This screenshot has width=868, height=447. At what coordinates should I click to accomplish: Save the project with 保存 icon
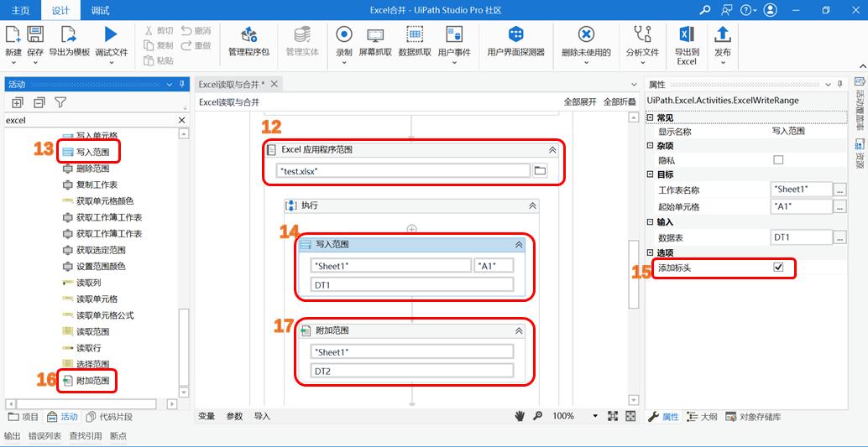[x=35, y=35]
